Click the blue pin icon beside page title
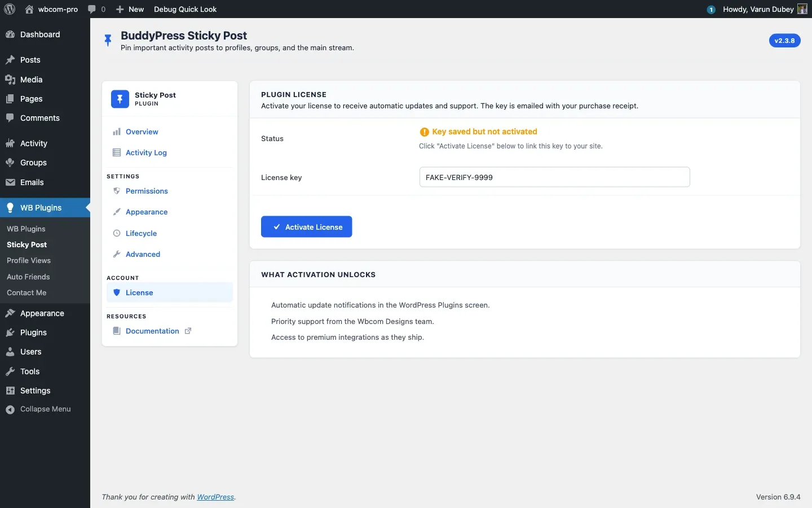The image size is (812, 508). coord(108,41)
